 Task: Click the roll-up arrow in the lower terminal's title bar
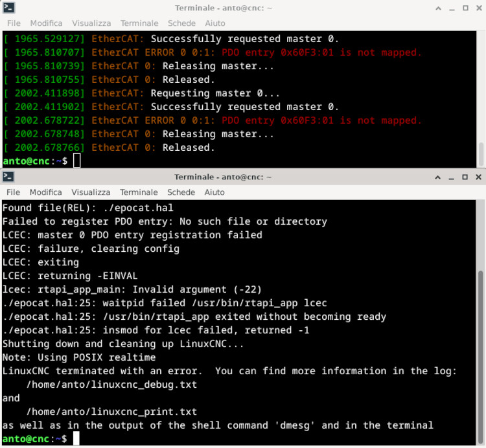pos(437,177)
